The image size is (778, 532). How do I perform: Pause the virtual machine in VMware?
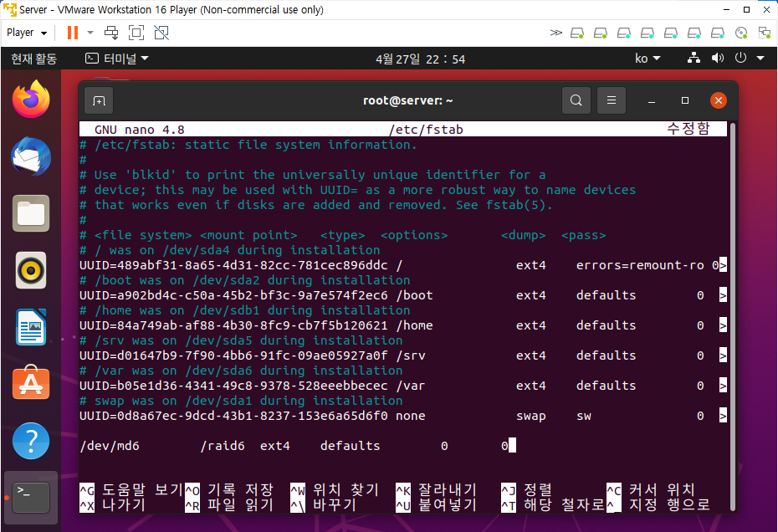click(73, 33)
